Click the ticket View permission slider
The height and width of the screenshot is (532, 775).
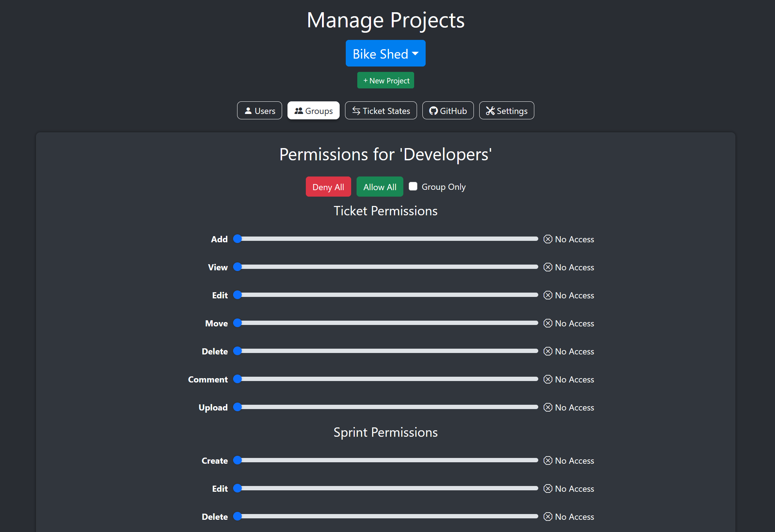point(386,267)
